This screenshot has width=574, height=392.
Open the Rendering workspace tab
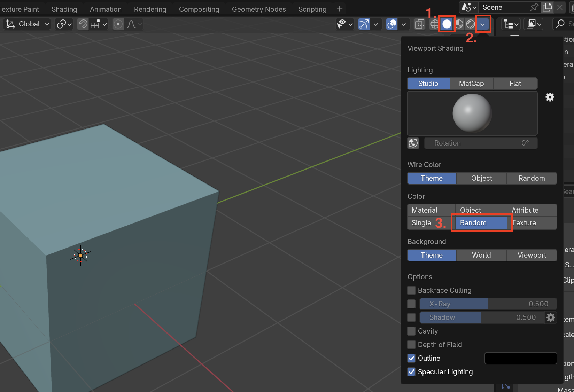[150, 9]
